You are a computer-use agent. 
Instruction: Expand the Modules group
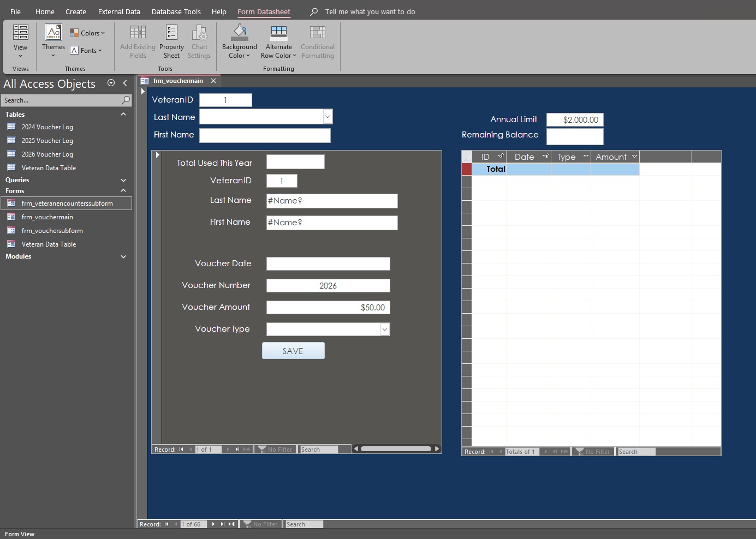[x=123, y=256]
